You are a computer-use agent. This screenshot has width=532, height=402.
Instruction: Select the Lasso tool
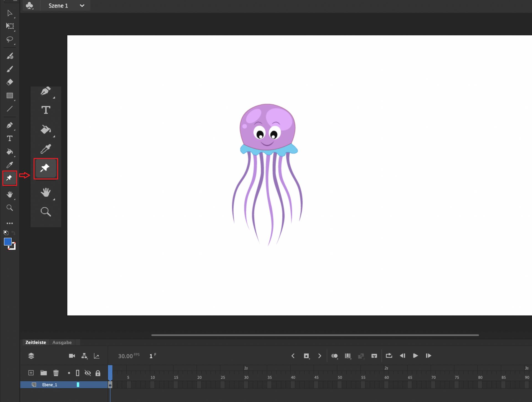coord(10,40)
